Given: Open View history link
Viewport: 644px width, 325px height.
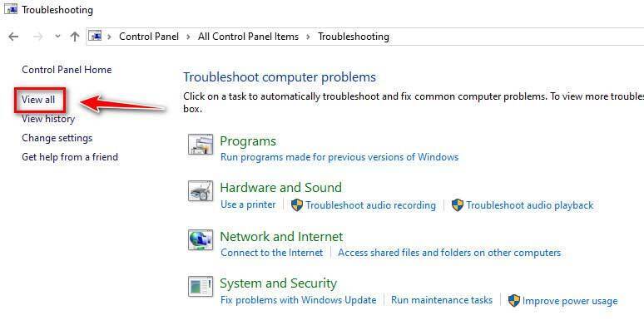Looking at the screenshot, I should click(48, 119).
